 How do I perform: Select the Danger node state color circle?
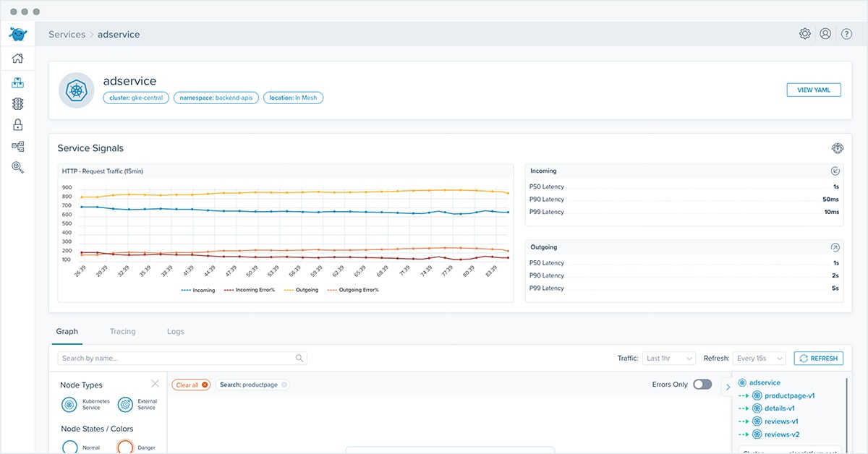pos(125,447)
